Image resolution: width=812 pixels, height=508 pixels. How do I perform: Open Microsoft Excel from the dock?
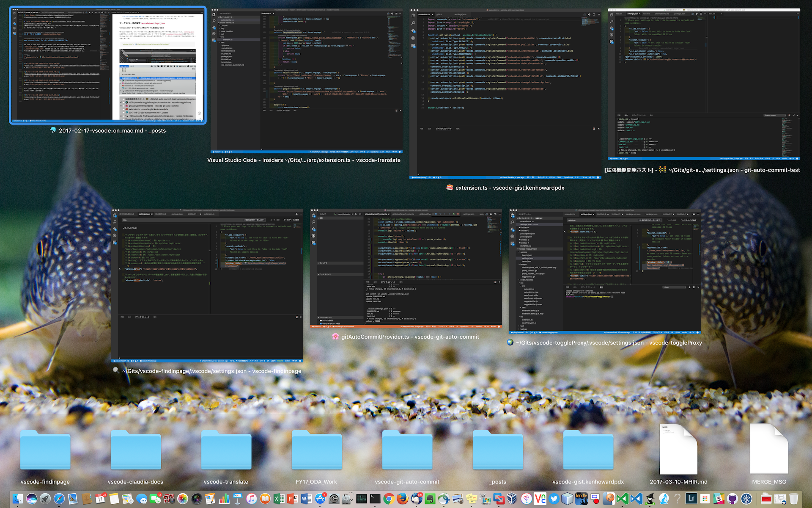tap(279, 499)
